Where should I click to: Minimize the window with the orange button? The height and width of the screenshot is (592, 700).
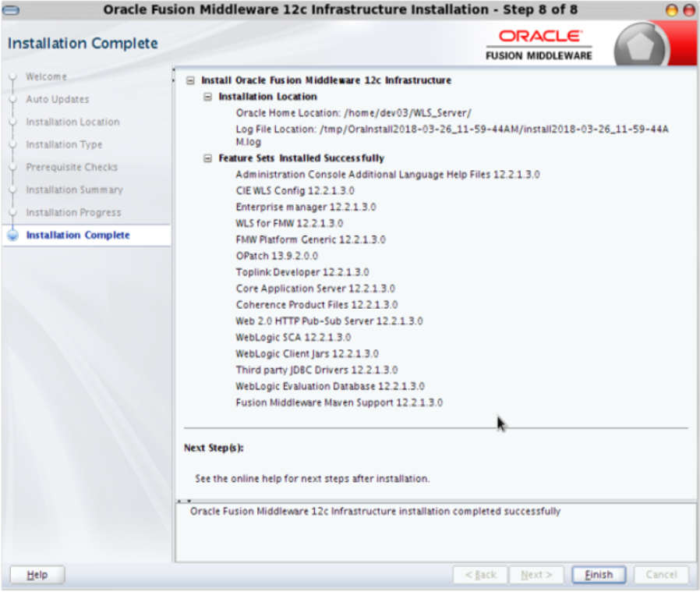pos(671,10)
